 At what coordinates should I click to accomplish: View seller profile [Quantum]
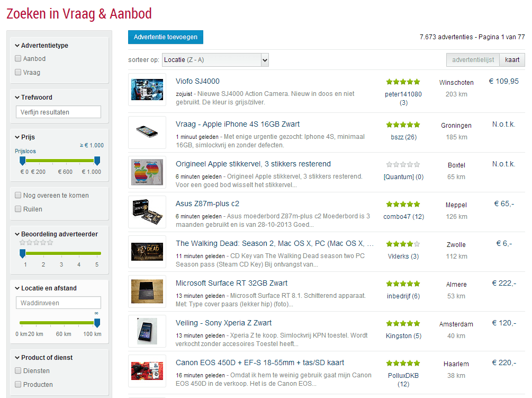pyautogui.click(x=403, y=177)
